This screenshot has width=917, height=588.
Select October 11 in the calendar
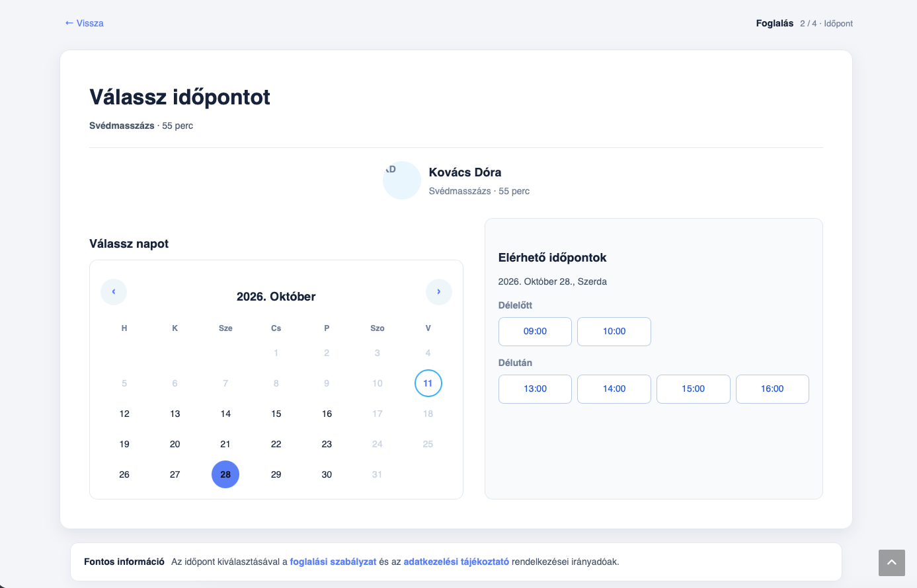[428, 383]
